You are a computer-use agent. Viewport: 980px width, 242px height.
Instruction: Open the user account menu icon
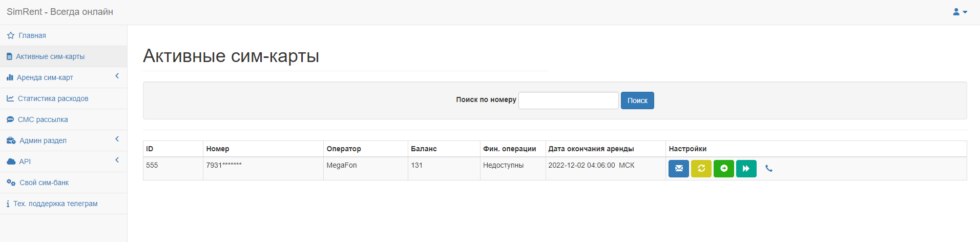pos(960,12)
